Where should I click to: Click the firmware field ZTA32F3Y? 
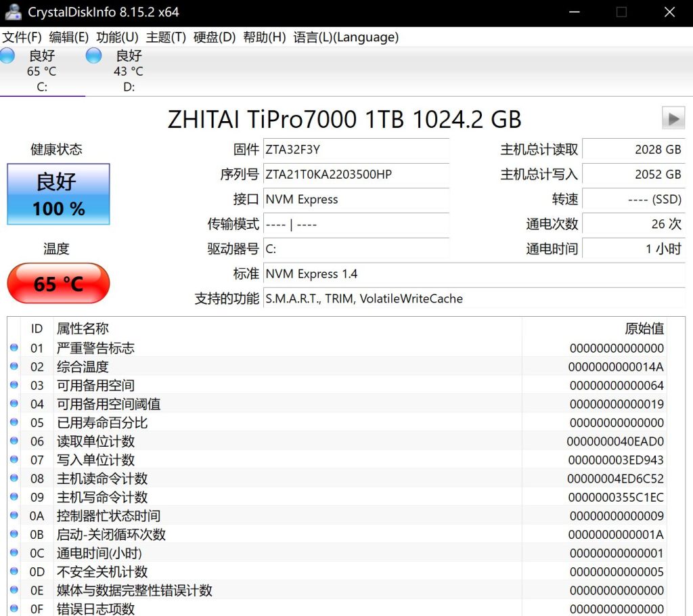tap(356, 150)
